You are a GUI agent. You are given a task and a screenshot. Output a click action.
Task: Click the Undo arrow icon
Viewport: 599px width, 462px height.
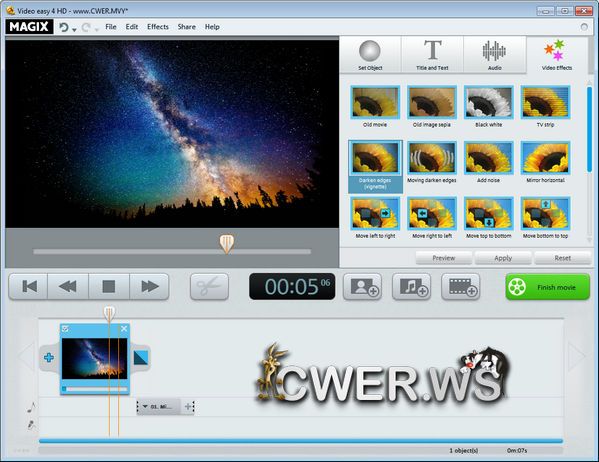point(64,27)
